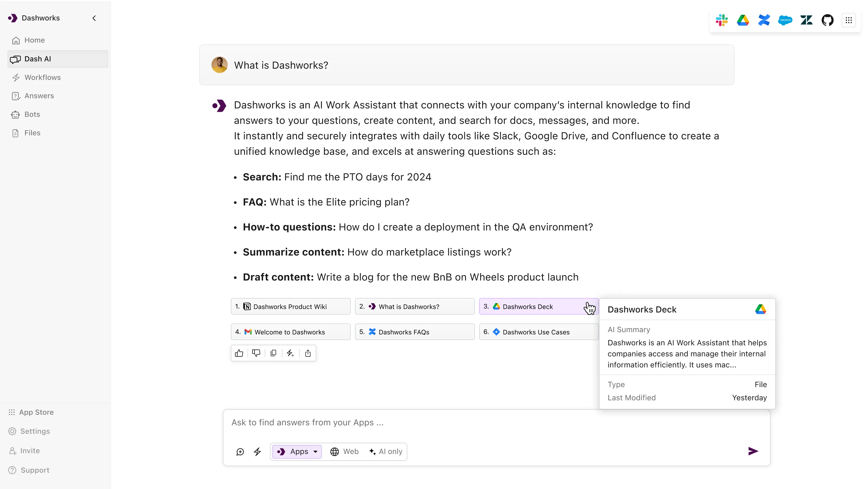Open source 3 Dashworks Deck
The image size is (868, 489).
539,307
